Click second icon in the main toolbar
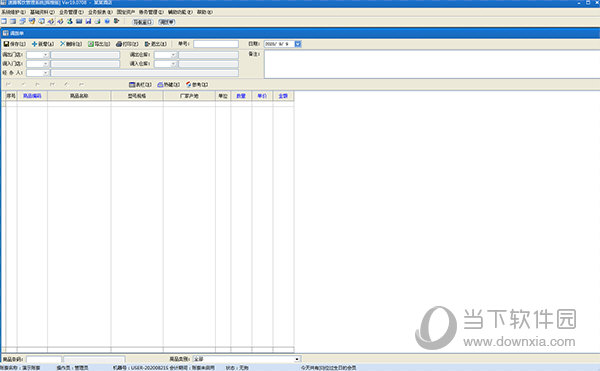600x371 pixels. [x=13, y=21]
